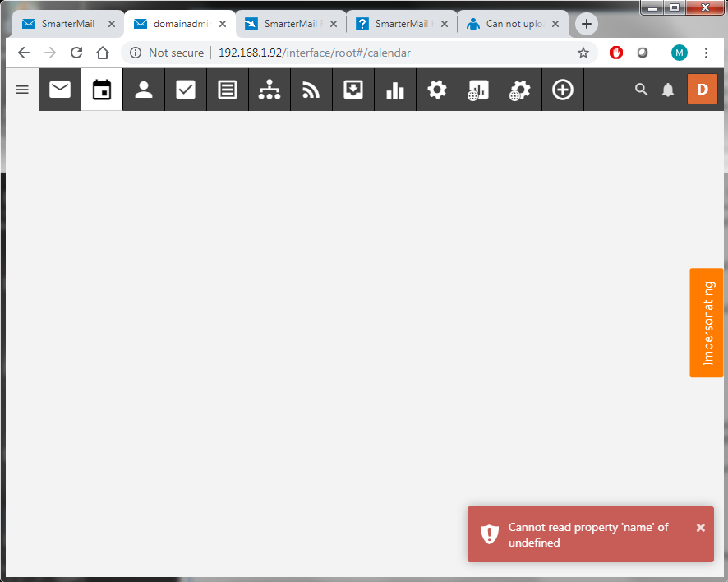Open the Domain Settings globe-gear icon
The image size is (728, 582).
(520, 90)
